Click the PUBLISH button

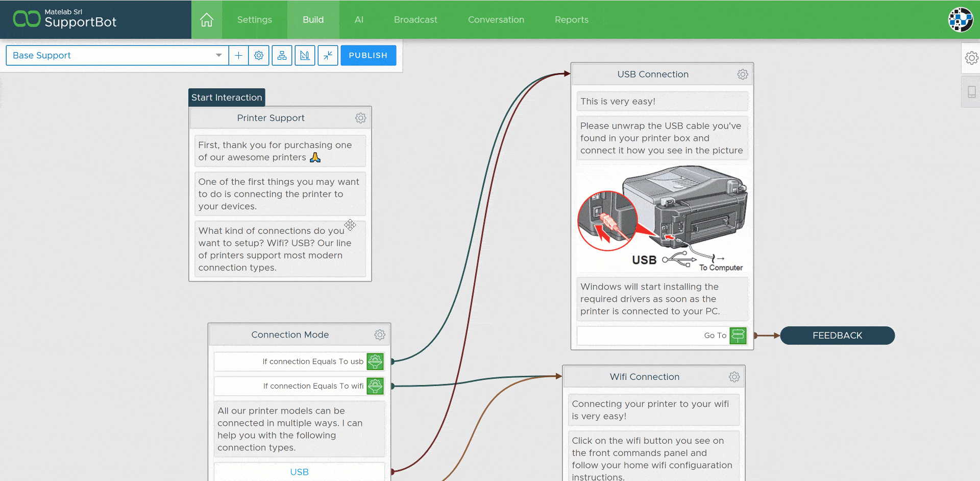[368, 55]
